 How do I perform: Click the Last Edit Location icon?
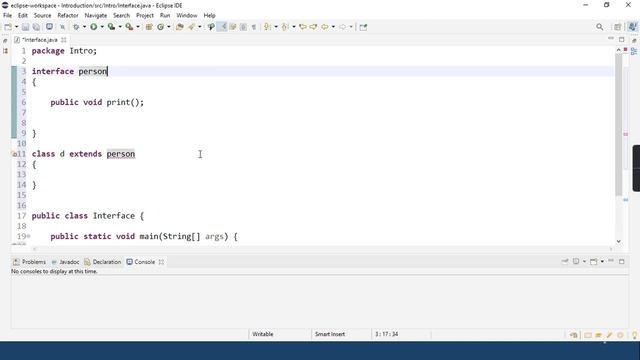point(303,27)
